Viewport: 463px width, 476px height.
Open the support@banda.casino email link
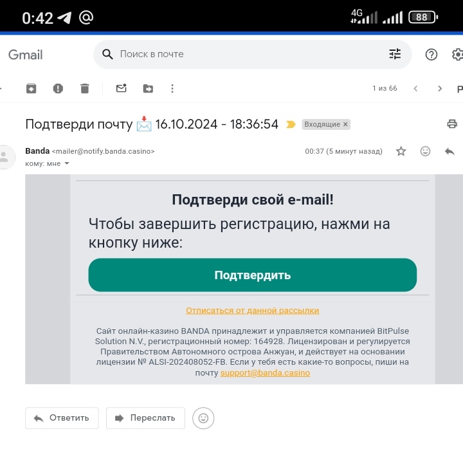pos(265,373)
